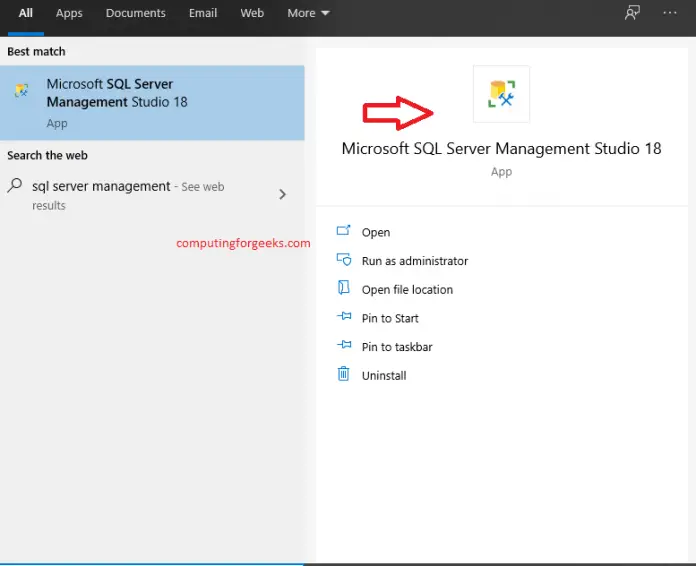The image size is (696, 566).
Task: Click the Open file location folder icon
Action: pos(344,288)
